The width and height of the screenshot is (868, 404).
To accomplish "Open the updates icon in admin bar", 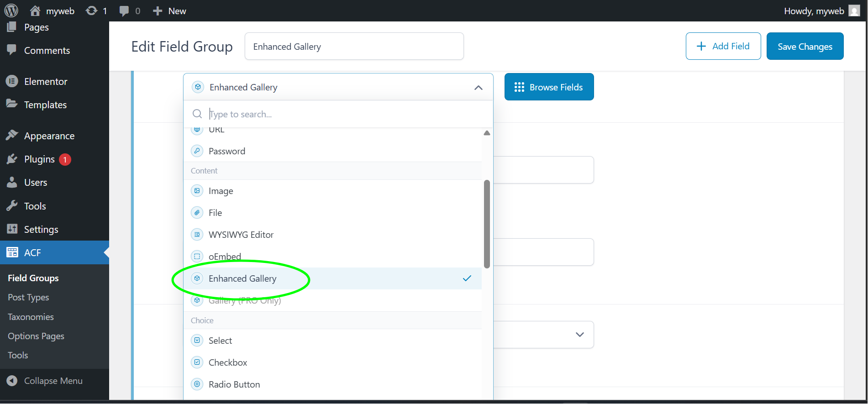I will point(92,10).
